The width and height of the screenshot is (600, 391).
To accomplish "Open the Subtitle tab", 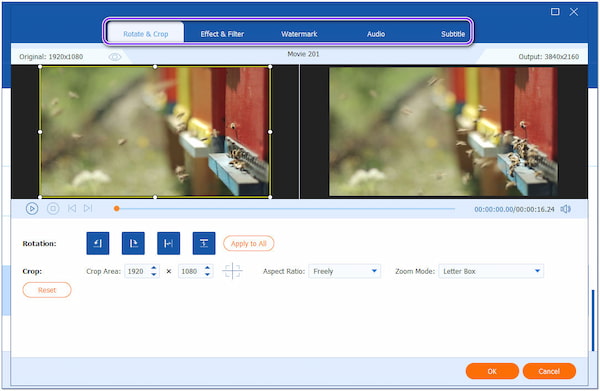I will click(453, 34).
